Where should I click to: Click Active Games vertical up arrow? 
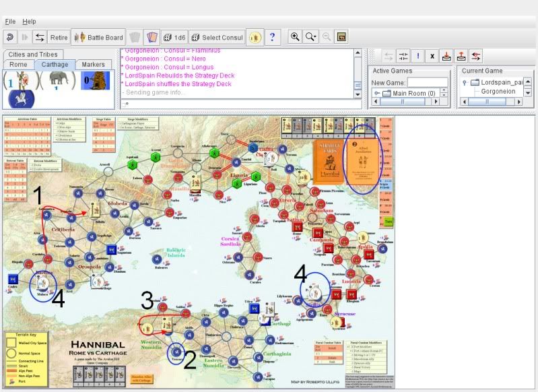pos(444,91)
